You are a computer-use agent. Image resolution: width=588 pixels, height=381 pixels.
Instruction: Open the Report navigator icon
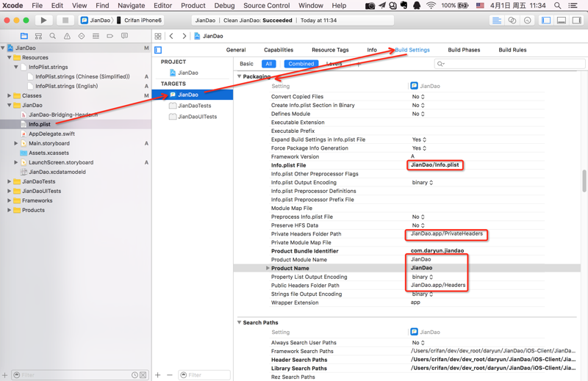124,36
